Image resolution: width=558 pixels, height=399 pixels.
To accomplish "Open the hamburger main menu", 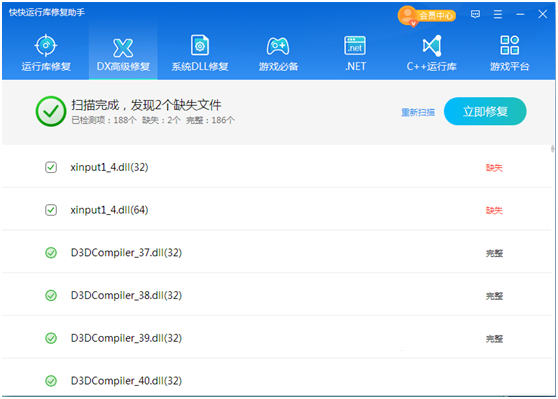I will pos(498,14).
